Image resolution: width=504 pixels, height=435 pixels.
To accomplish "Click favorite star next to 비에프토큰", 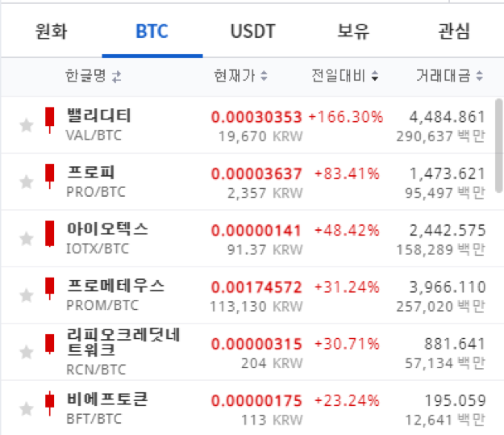I will coord(27,408).
